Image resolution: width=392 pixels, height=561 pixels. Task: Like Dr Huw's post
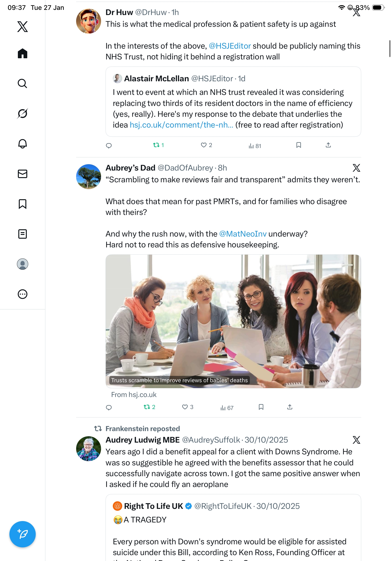click(x=206, y=145)
